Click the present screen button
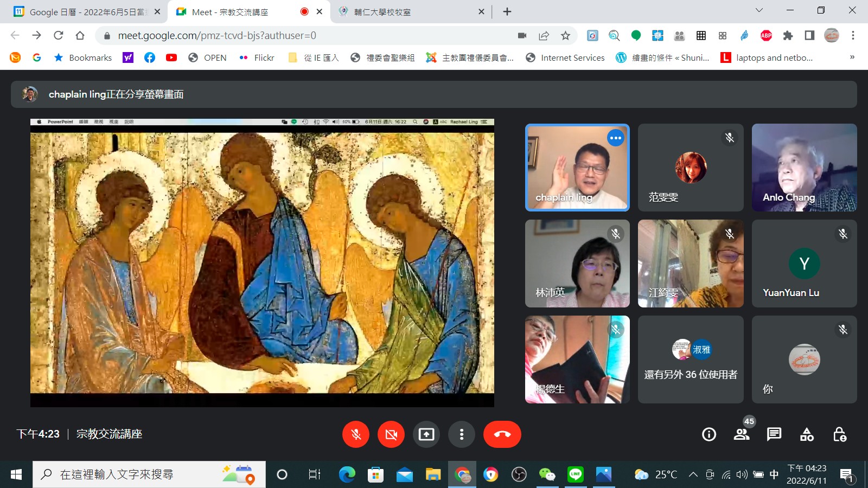868x488 pixels. point(426,434)
